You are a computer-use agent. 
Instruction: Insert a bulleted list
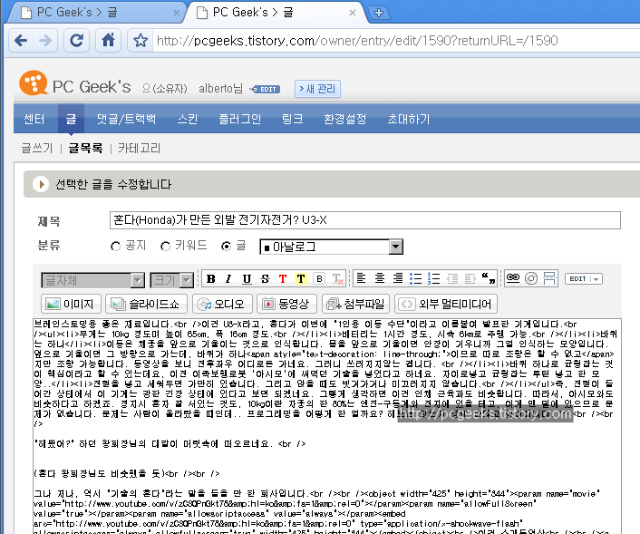(x=416, y=278)
